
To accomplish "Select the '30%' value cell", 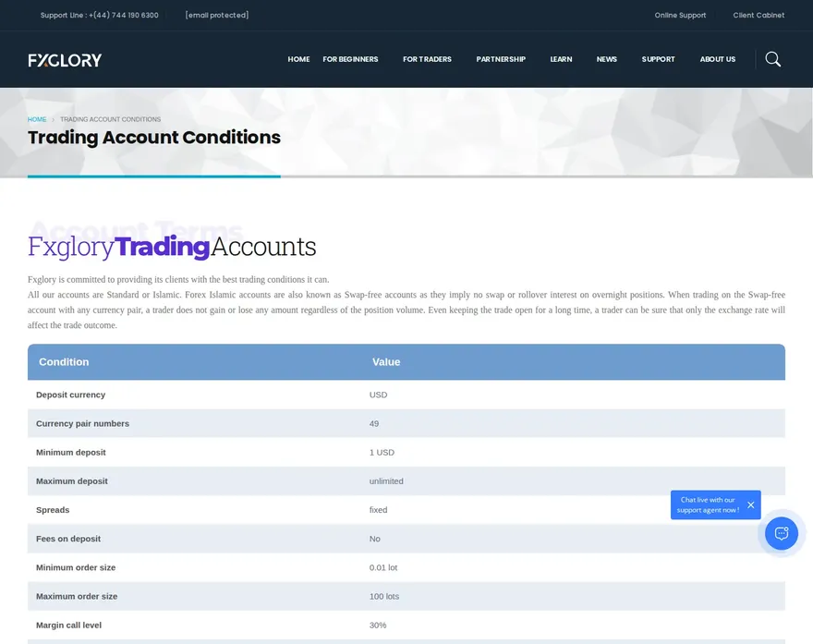I will (378, 625).
